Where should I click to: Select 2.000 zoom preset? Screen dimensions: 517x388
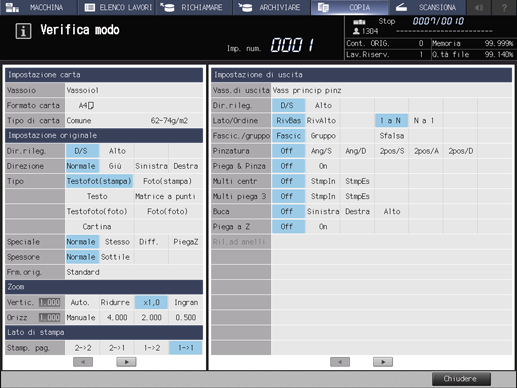coord(151,317)
